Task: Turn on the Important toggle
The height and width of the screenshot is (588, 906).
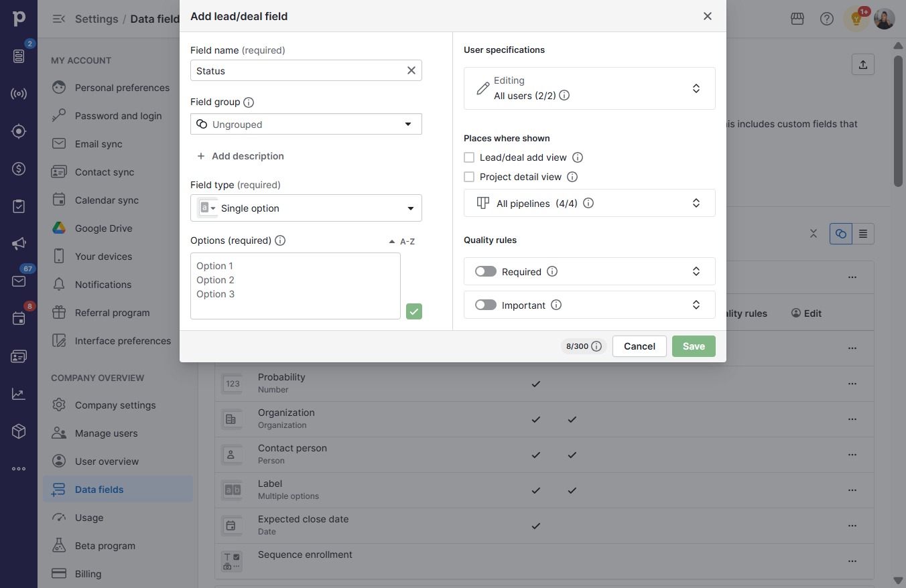Action: point(486,305)
